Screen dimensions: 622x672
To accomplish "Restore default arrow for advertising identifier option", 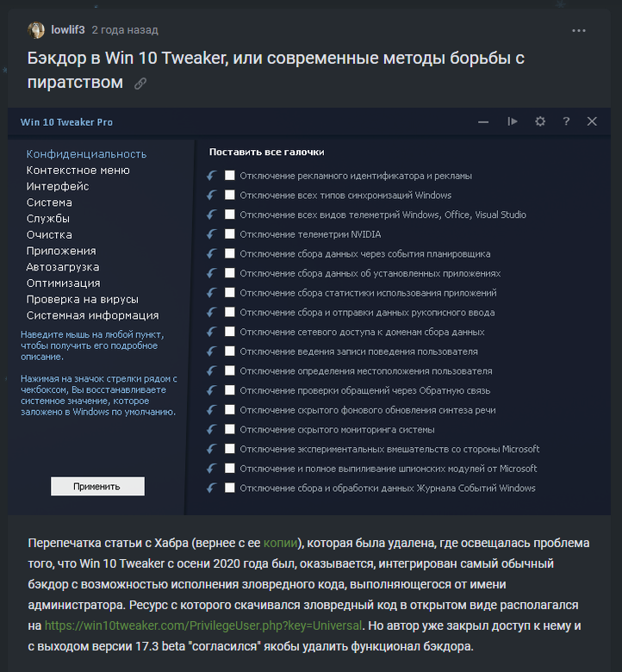I will [x=211, y=176].
